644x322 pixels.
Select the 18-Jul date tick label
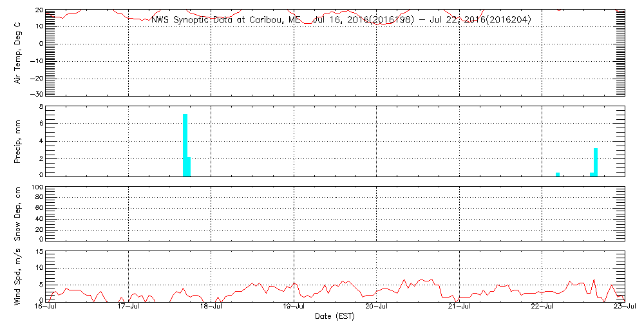pos(211,307)
